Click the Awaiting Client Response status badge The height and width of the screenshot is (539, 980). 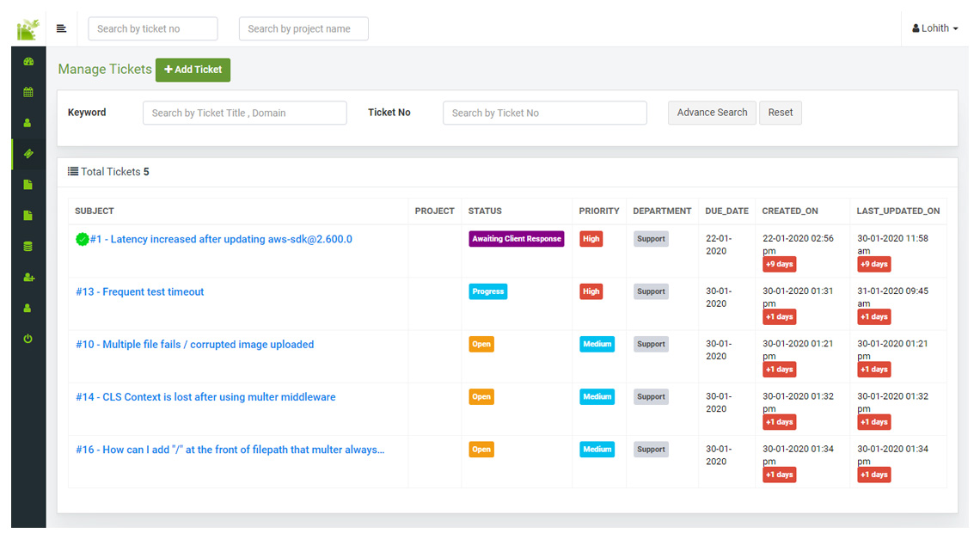[x=517, y=239]
